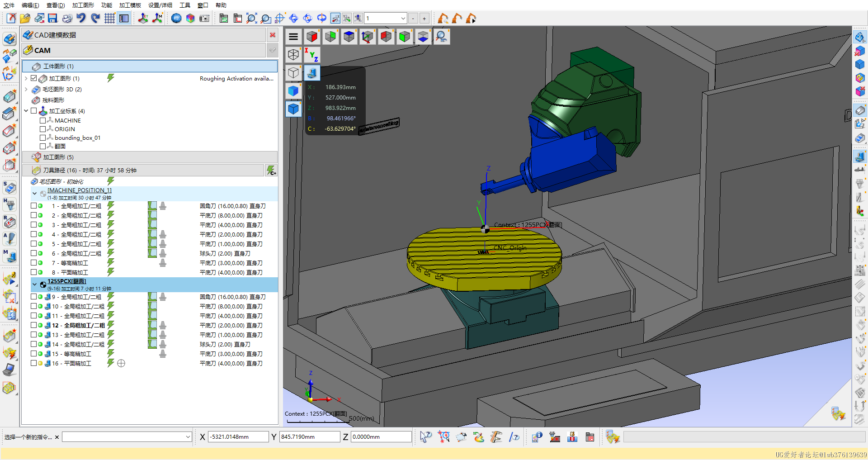Click the green check icon in CAM header
868x460 pixels.
coord(273,50)
